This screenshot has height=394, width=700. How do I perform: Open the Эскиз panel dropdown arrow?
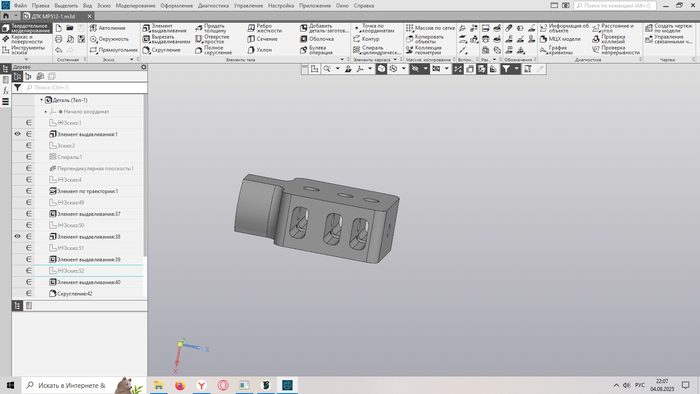132,59
